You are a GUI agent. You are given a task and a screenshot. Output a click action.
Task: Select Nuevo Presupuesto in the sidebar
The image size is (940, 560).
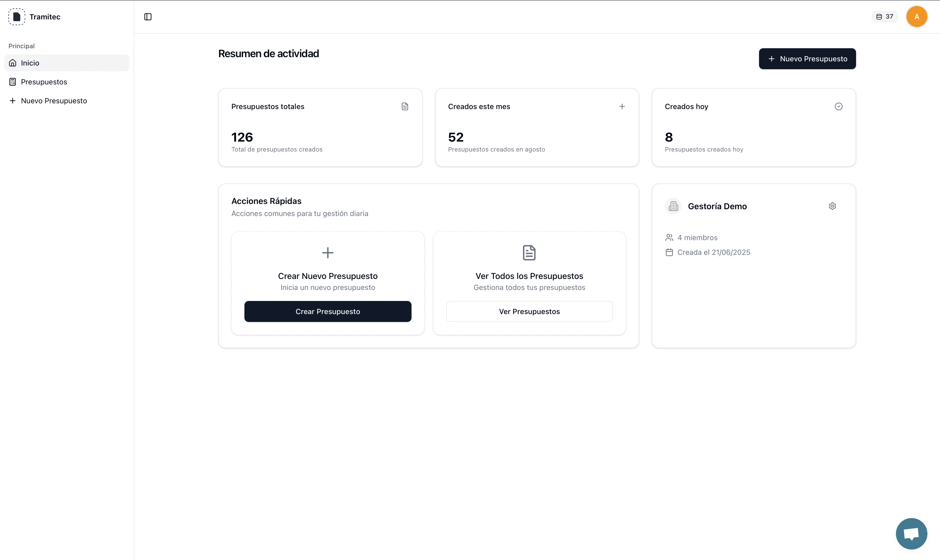coord(54,101)
